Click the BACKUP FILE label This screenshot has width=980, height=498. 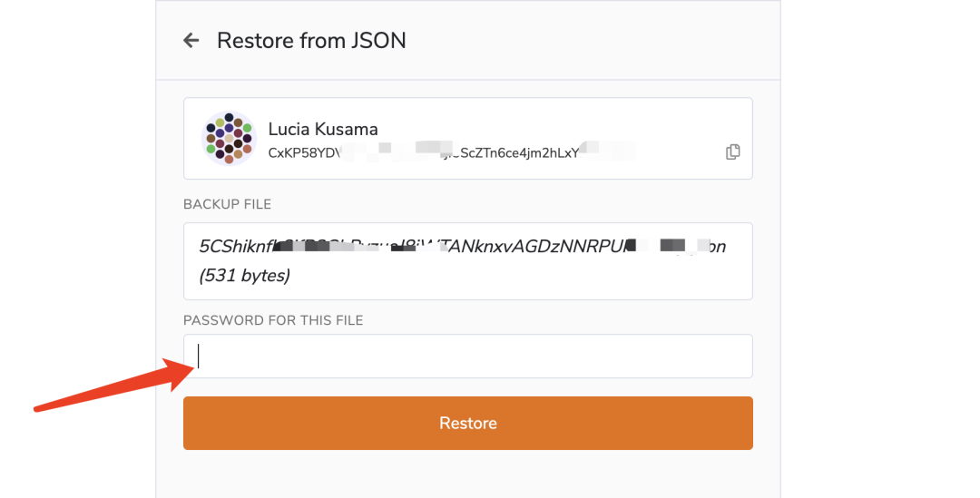click(227, 204)
